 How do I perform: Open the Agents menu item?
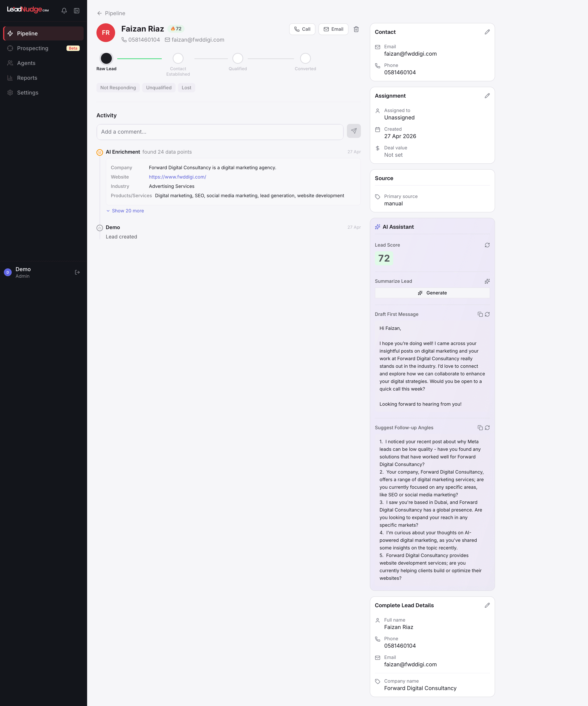coord(43,63)
